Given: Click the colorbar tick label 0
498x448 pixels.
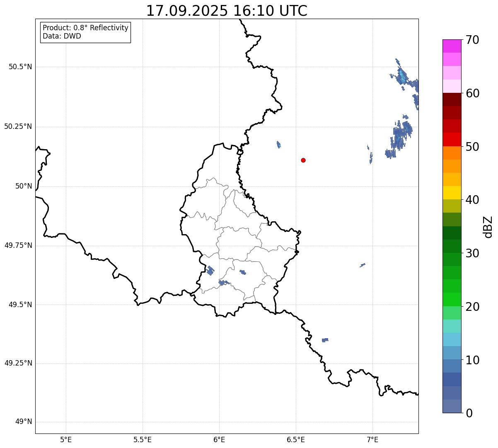Looking at the screenshot, I should [469, 413].
